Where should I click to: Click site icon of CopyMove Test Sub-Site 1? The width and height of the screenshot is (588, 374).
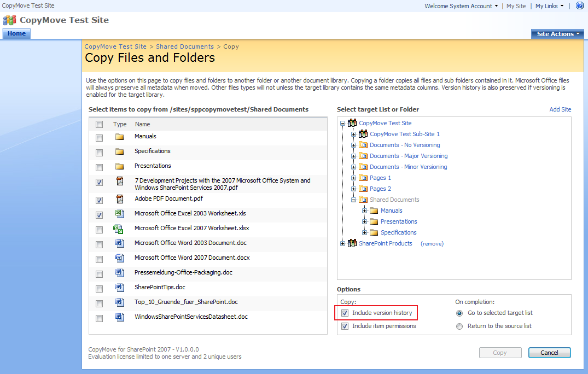pyautogui.click(x=363, y=134)
